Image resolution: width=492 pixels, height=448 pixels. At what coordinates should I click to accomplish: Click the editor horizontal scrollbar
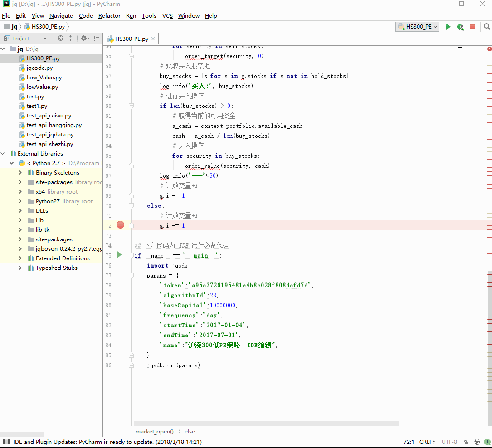(x=266, y=424)
